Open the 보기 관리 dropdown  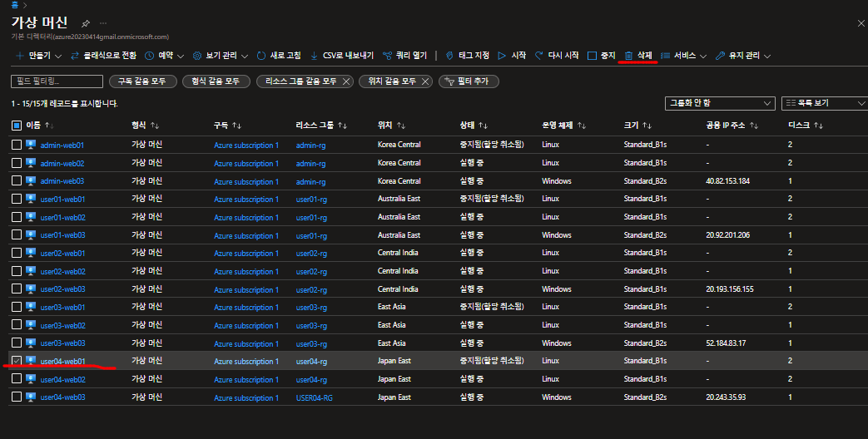[x=221, y=55]
